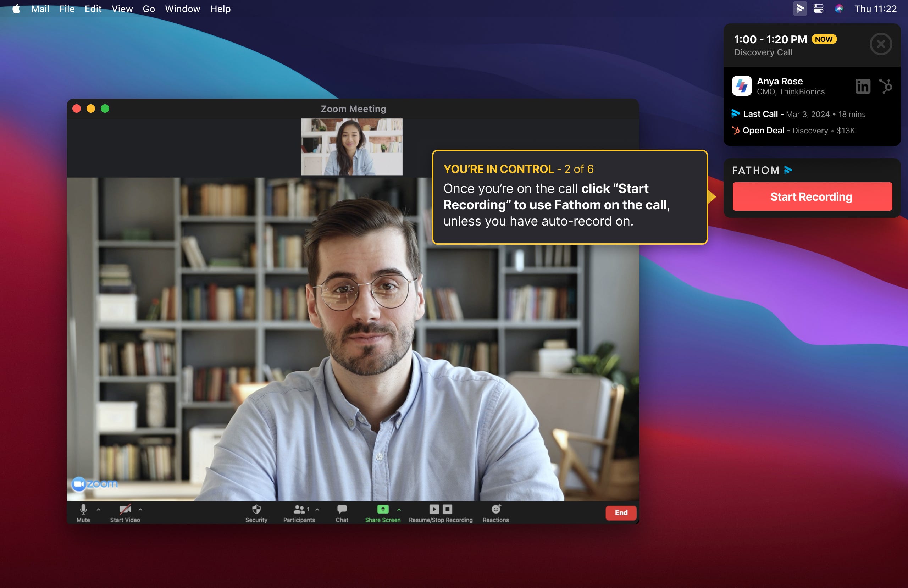Click the Discovery Call meeting title
Screen dimensions: 908x588
coord(763,52)
